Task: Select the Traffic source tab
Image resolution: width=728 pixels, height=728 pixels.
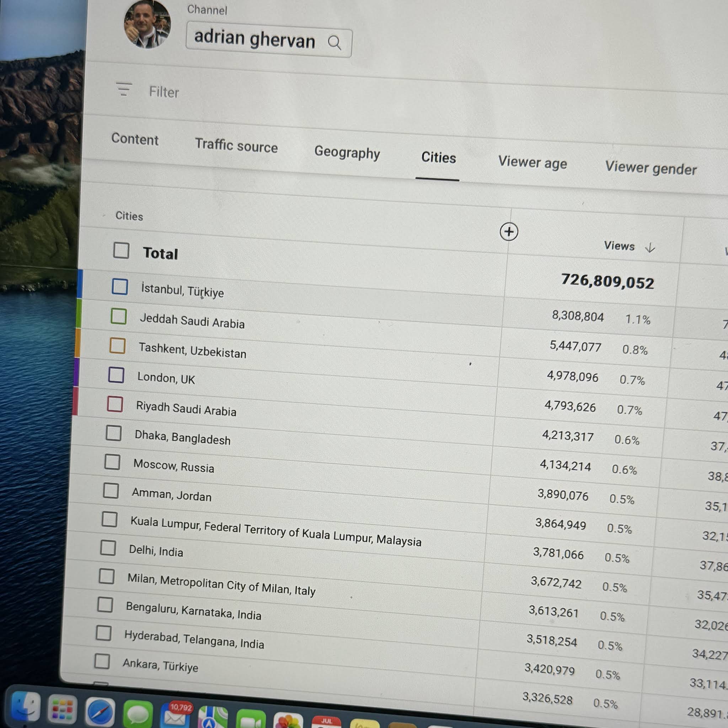Action: point(236,145)
